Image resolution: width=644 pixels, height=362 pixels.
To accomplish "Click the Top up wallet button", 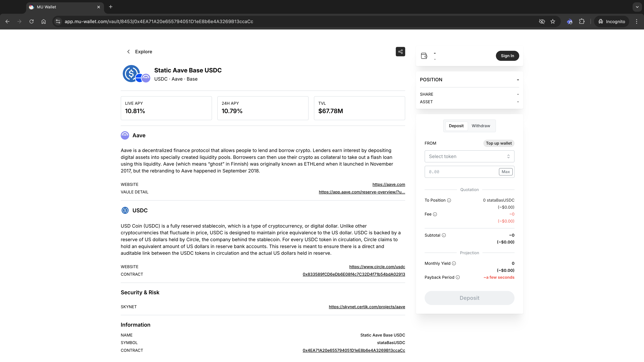I will coord(498,143).
